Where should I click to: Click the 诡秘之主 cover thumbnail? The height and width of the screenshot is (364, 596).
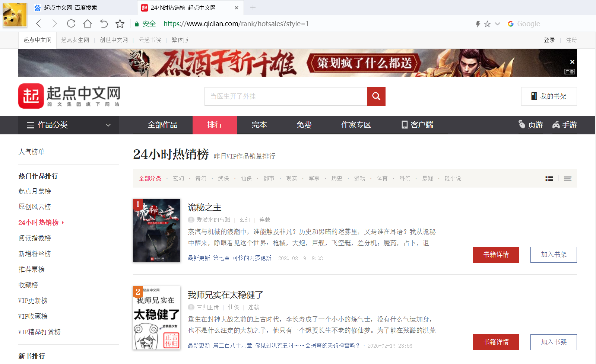coord(156,230)
